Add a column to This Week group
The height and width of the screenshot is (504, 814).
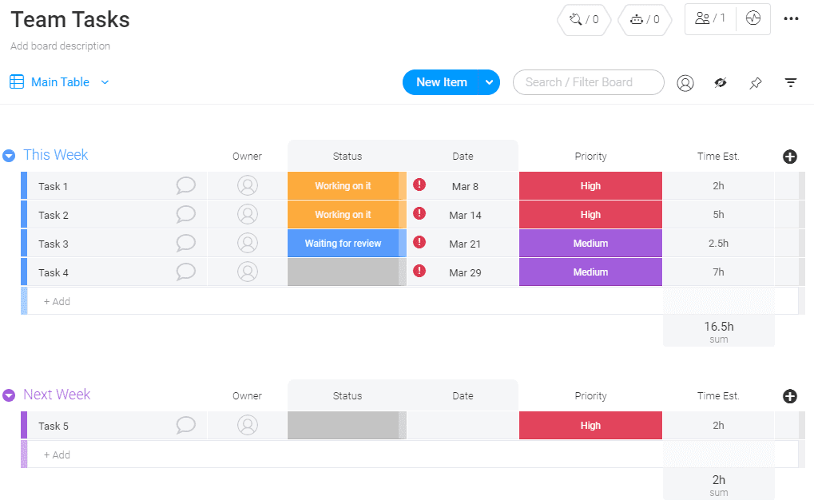[x=790, y=157]
